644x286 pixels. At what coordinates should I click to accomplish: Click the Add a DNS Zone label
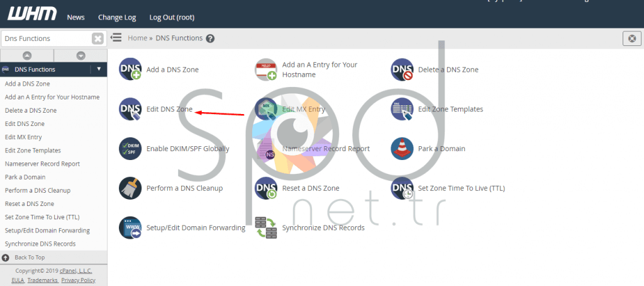tap(172, 69)
